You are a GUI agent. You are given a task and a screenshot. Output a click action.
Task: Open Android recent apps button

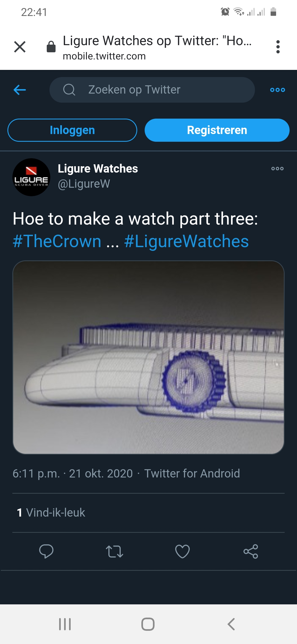[x=65, y=624]
